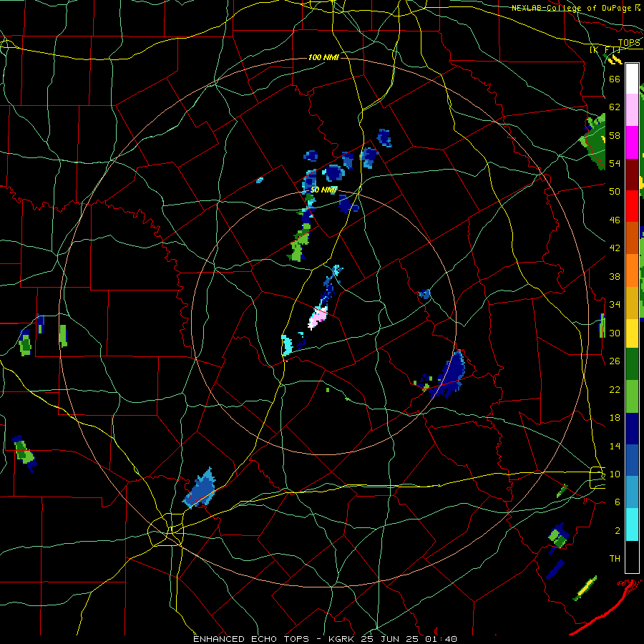Pick the light green legend swatch beside 22
Image resolution: width=644 pixels, height=644 pixels.
coord(632,396)
